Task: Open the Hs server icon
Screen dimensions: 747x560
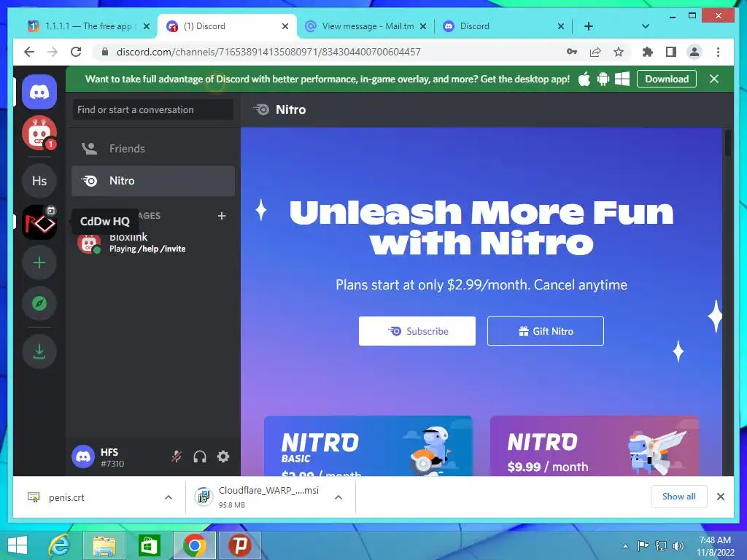Action: point(39,181)
